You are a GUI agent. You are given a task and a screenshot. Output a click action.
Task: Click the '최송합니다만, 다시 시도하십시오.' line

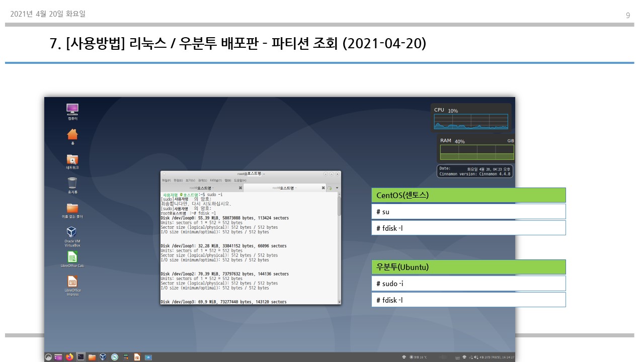tap(196, 204)
